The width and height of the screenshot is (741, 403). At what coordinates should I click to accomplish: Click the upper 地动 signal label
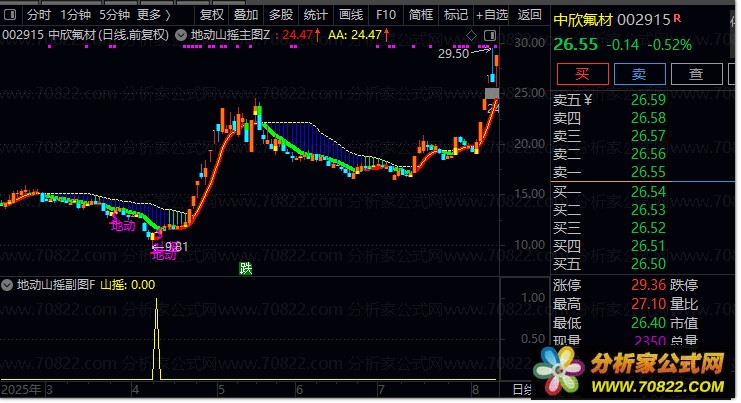123,226
